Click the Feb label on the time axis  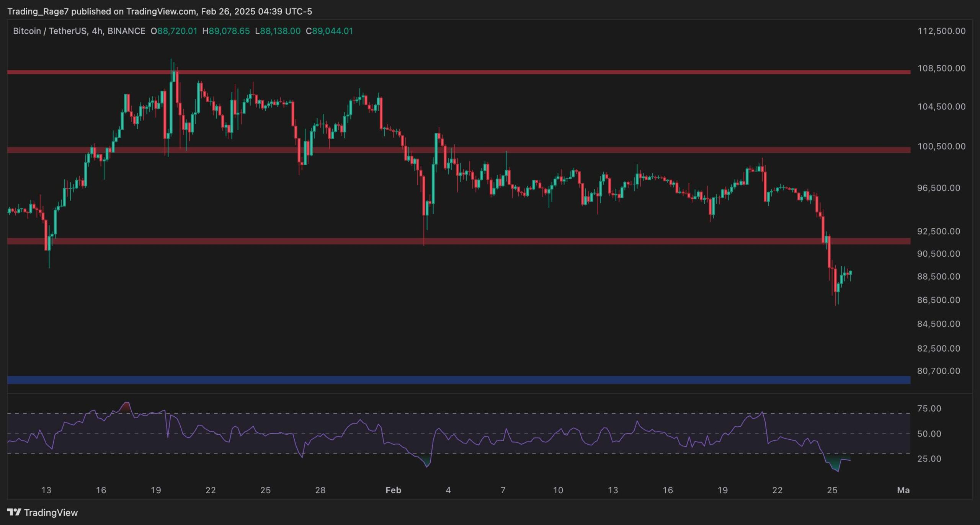tap(393, 490)
